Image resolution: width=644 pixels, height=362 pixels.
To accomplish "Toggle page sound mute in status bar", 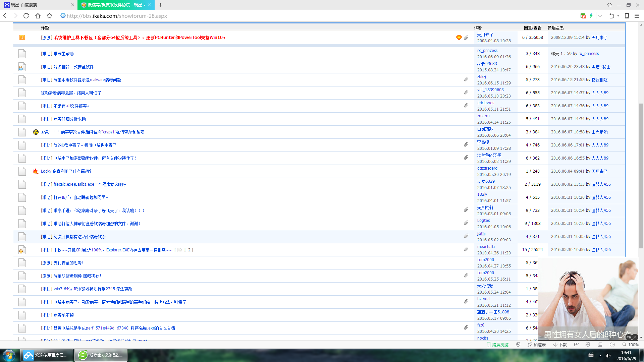I will 612,345.
